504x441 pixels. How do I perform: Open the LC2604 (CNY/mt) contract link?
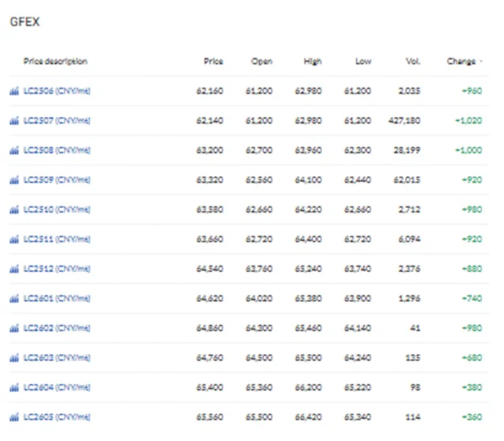(x=57, y=387)
